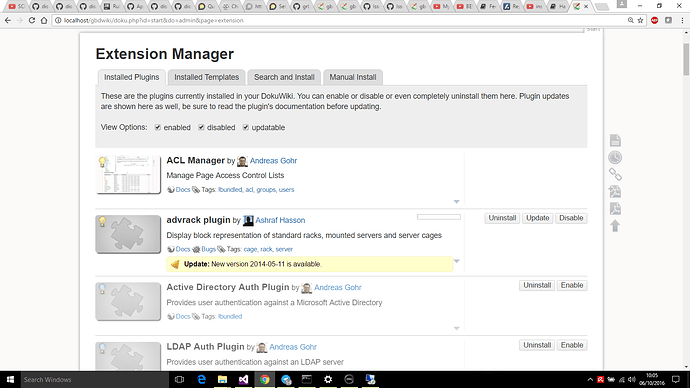The image size is (690, 388).
Task: Open the Manual Install tab
Action: [353, 77]
